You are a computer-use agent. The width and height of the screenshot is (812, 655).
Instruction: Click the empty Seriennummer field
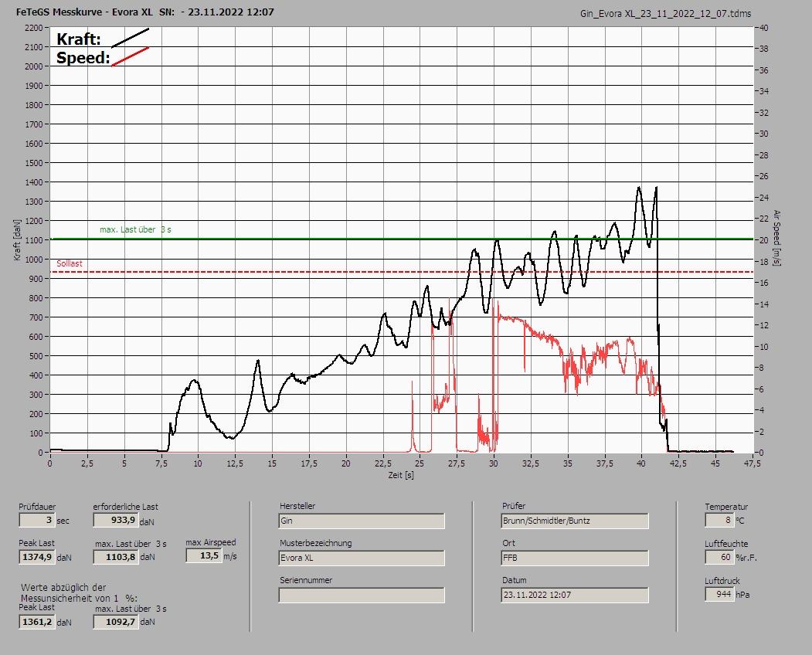coord(362,595)
